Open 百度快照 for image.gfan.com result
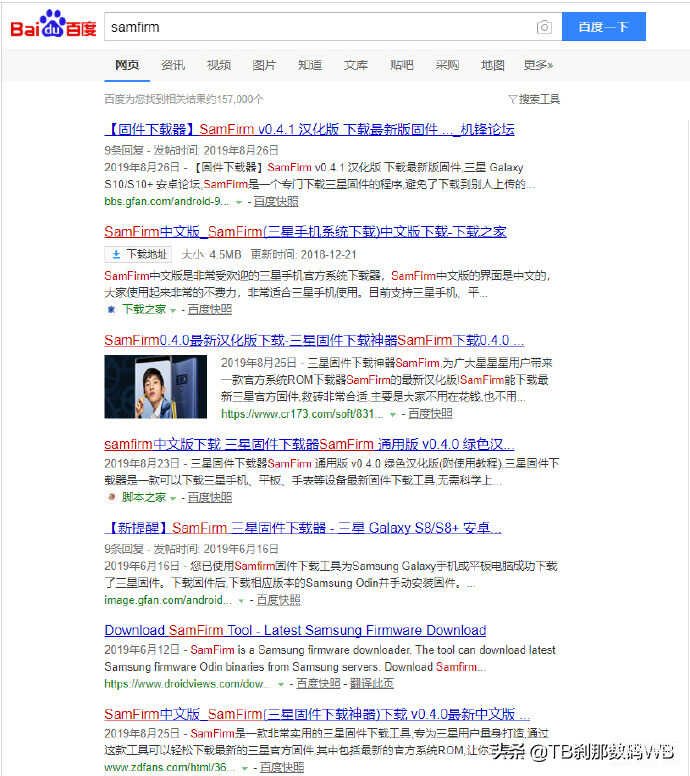 [x=279, y=600]
